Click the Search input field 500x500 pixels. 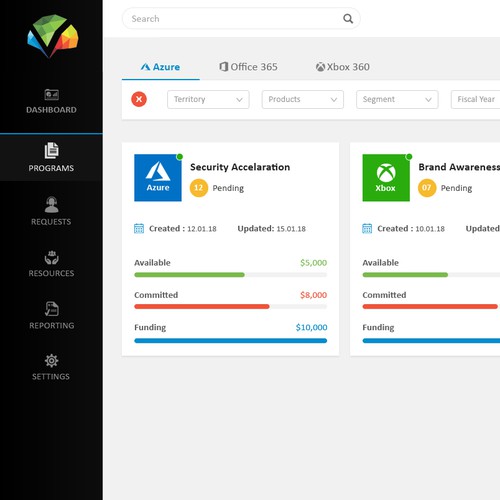(241, 19)
